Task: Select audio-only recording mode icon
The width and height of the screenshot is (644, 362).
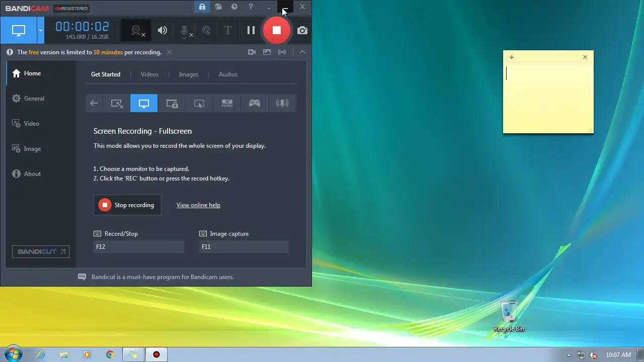Action: pos(282,103)
